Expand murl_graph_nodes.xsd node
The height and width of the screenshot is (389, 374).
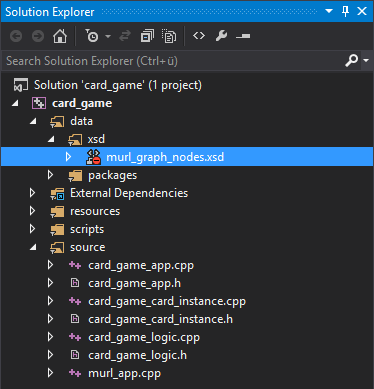(68, 157)
